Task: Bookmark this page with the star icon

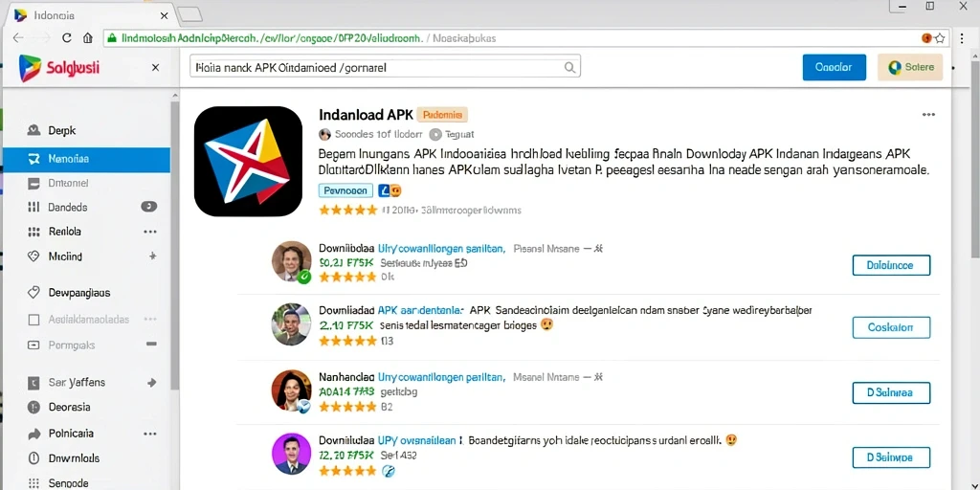Action: pyautogui.click(x=940, y=38)
